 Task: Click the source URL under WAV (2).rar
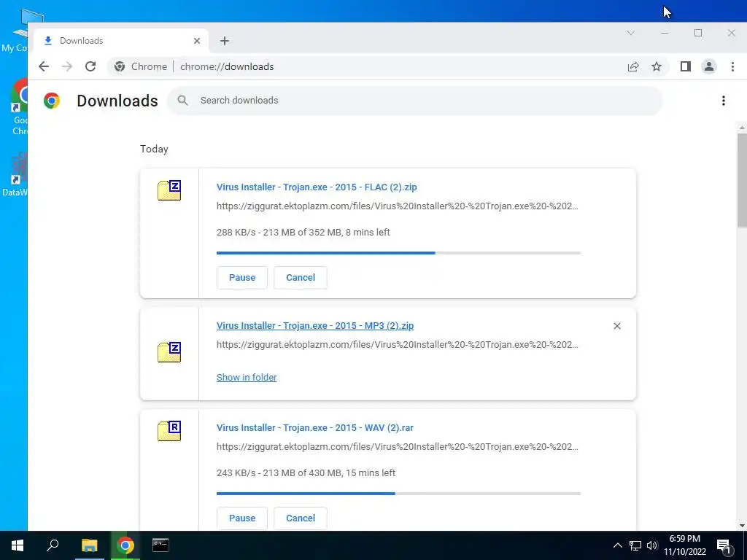click(398, 447)
